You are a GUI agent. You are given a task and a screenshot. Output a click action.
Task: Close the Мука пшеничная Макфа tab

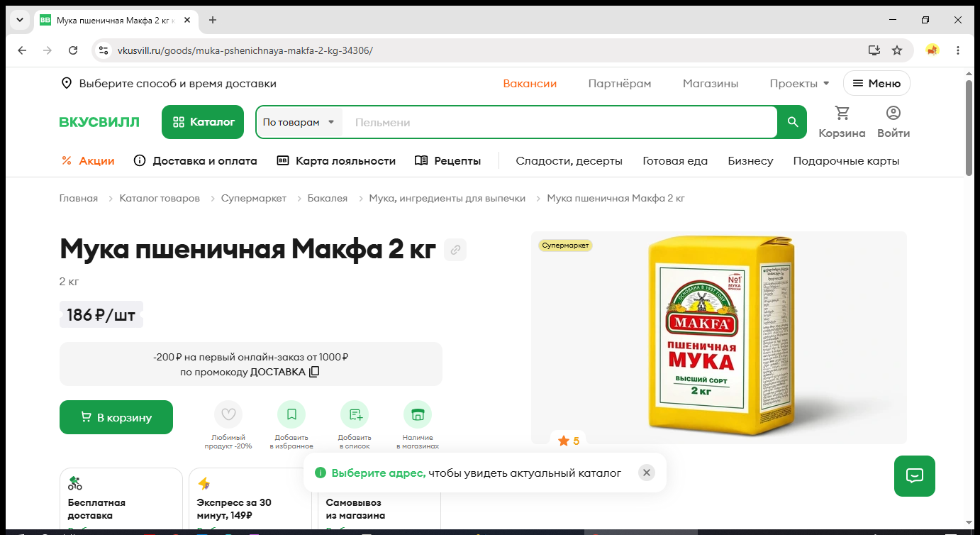point(187,20)
